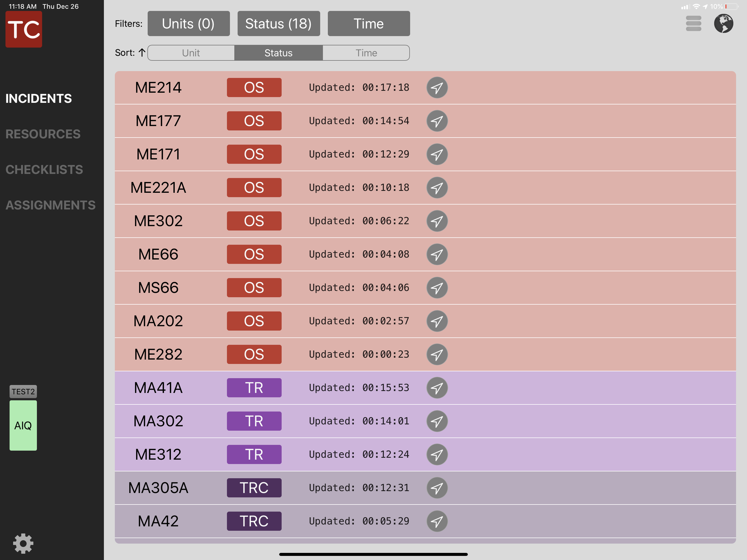747x560 pixels.
Task: Open the Status (18) filter
Action: coord(278,24)
